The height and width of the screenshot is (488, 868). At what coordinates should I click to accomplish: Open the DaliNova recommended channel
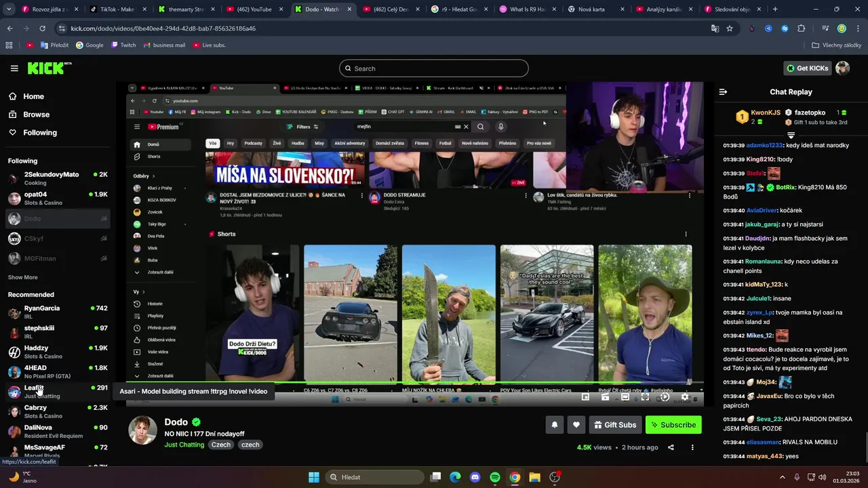click(x=58, y=431)
